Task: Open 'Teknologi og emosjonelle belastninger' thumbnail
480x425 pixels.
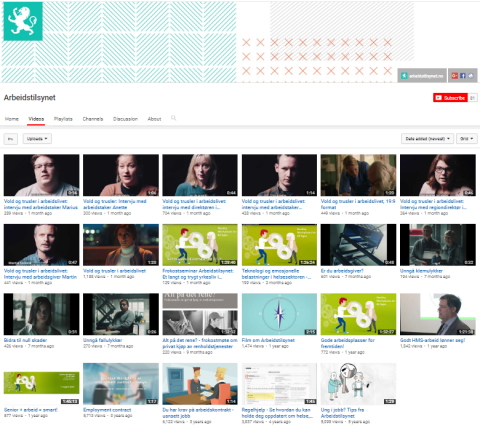Action: coord(279,245)
